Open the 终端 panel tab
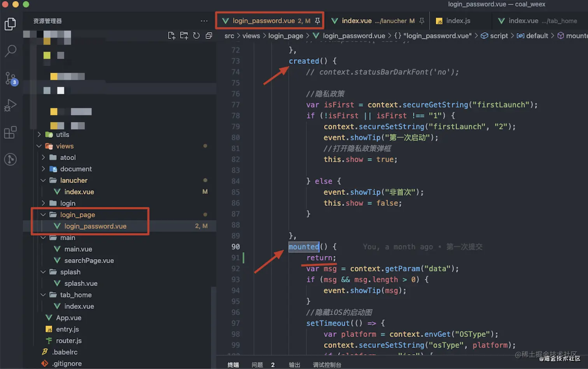The height and width of the screenshot is (369, 588). (x=233, y=365)
